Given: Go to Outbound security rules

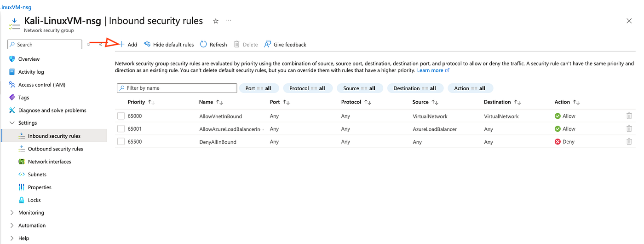Looking at the screenshot, I should pos(56,149).
